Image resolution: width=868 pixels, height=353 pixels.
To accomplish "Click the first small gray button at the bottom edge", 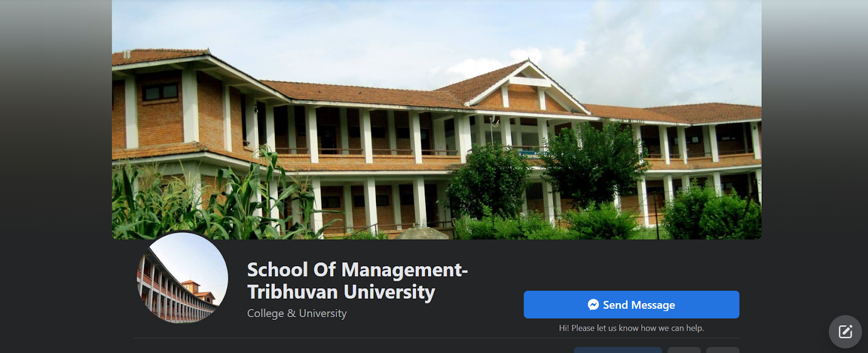I will [684, 350].
